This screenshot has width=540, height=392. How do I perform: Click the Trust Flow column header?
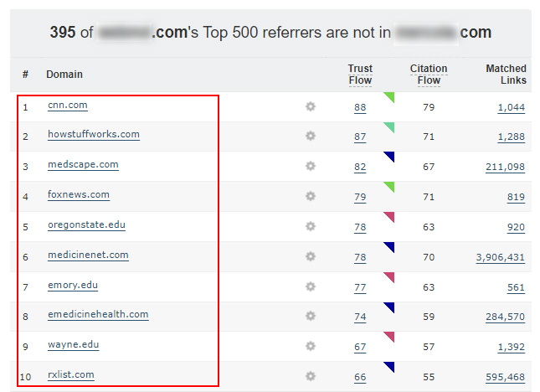pyautogui.click(x=360, y=75)
